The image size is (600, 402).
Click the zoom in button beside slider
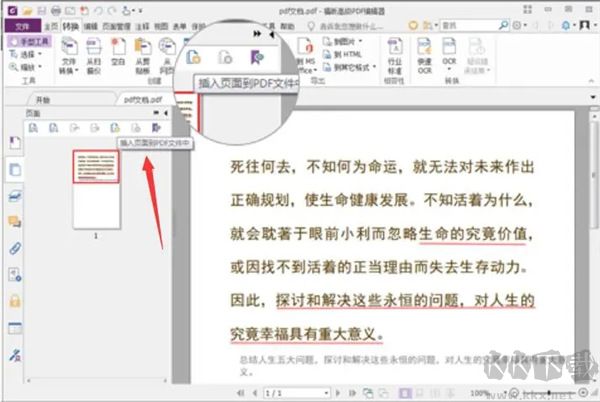coord(584,392)
